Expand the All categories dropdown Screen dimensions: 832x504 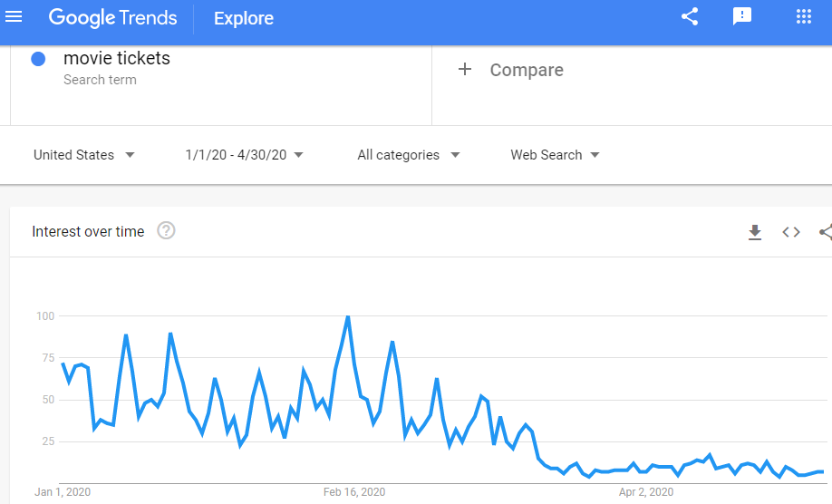pyautogui.click(x=409, y=155)
